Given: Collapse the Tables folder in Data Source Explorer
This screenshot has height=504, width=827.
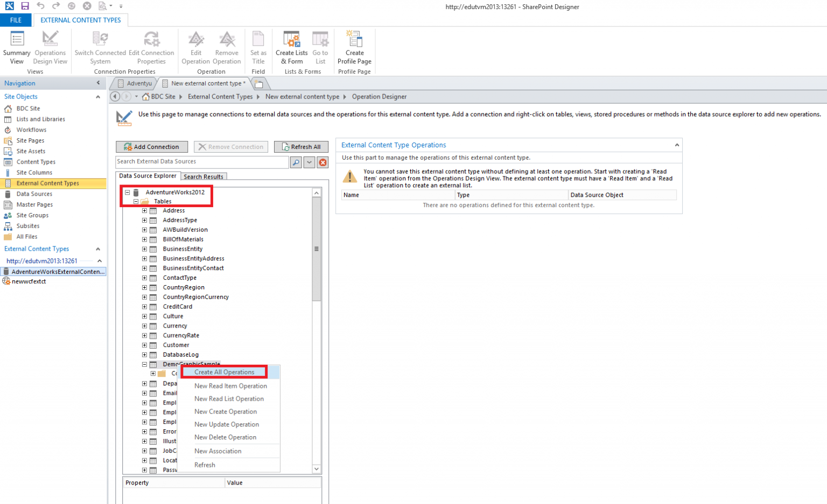Looking at the screenshot, I should (x=136, y=201).
